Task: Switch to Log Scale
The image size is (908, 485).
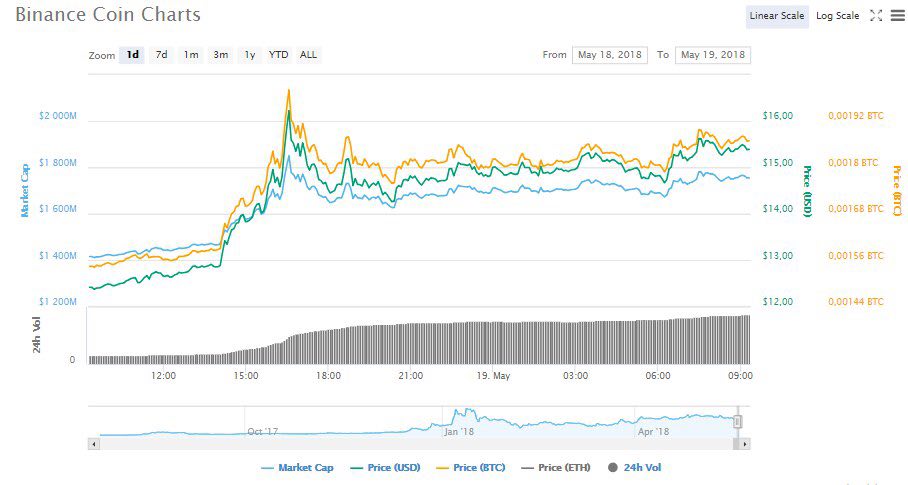Action: (837, 16)
